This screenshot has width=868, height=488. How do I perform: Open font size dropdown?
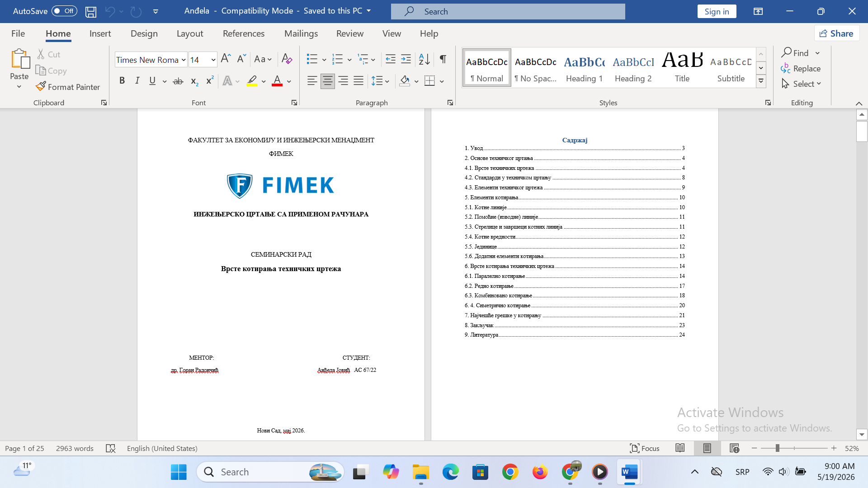[x=213, y=60]
